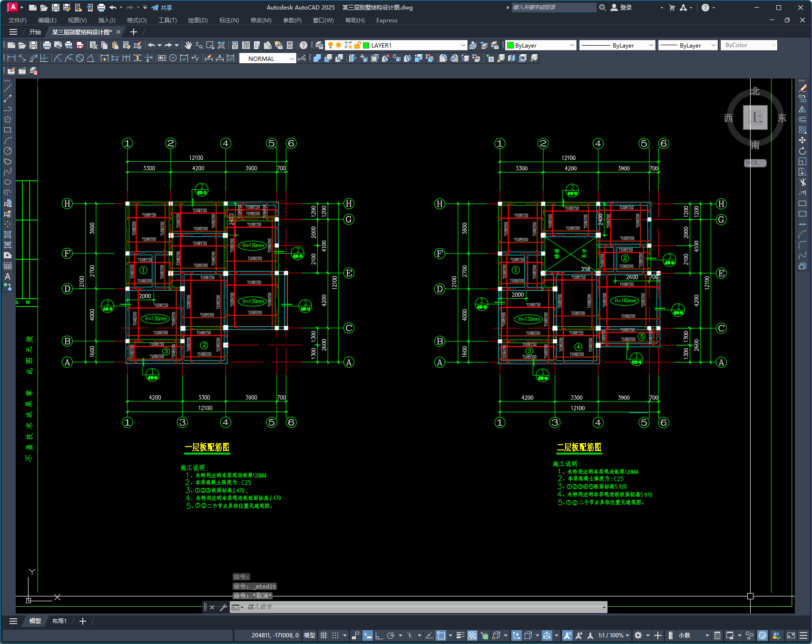Click the WCS label under ViewCube

click(755, 163)
